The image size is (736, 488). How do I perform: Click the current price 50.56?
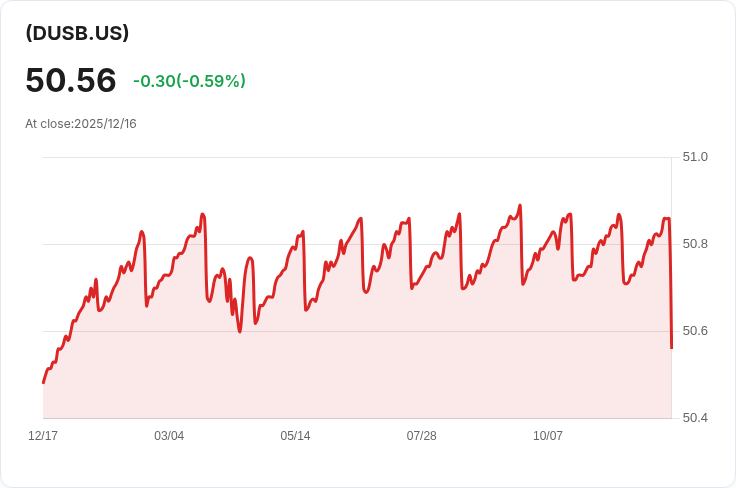[71, 80]
